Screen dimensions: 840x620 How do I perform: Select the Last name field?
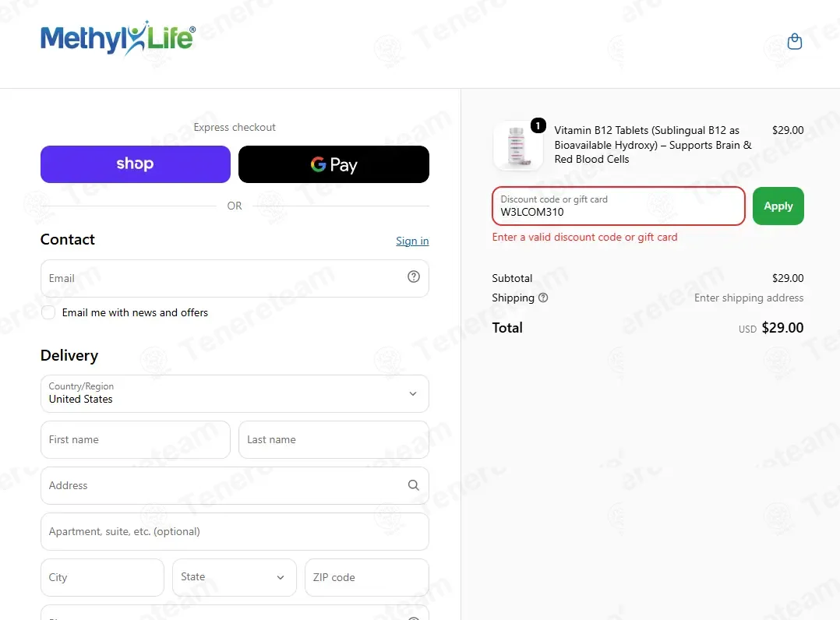click(x=334, y=439)
